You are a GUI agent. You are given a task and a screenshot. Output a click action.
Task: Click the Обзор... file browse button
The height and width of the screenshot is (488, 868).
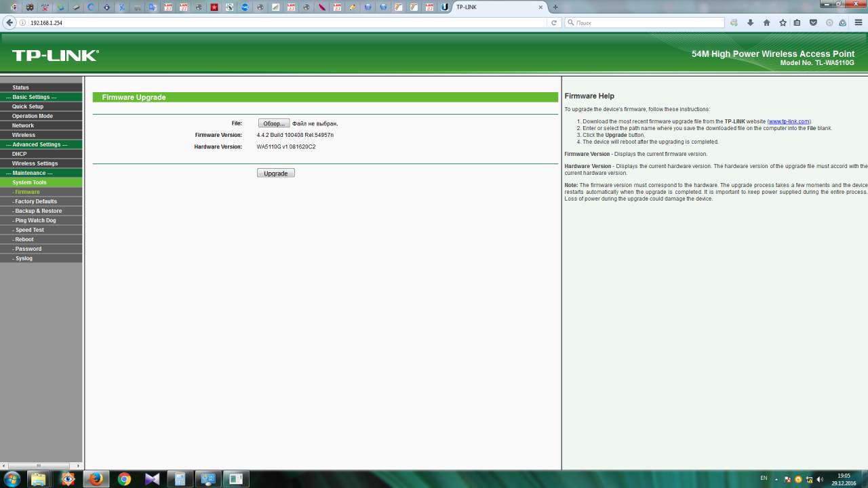tap(274, 123)
